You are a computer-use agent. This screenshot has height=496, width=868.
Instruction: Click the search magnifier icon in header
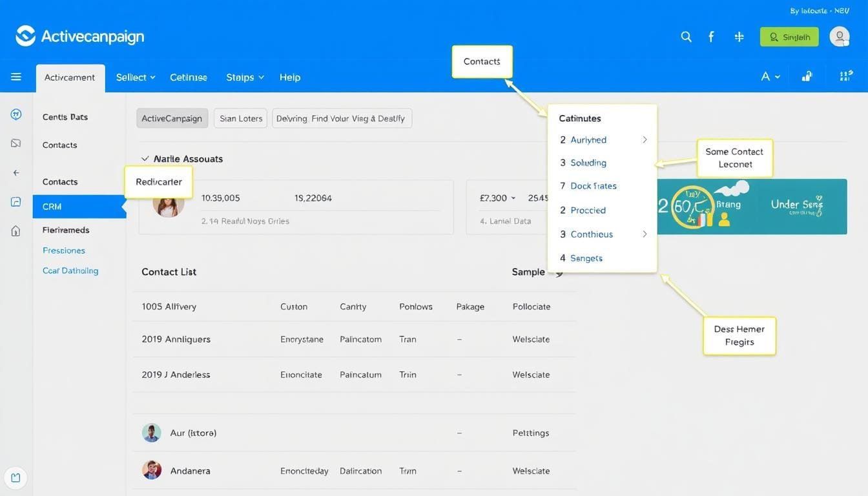pyautogui.click(x=686, y=37)
